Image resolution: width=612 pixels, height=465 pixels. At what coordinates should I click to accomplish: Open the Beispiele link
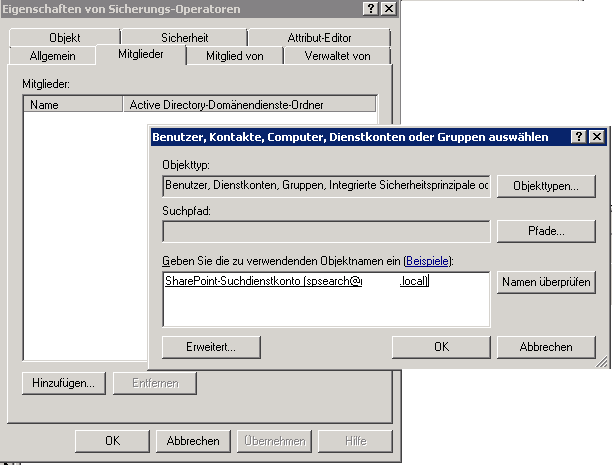427,261
